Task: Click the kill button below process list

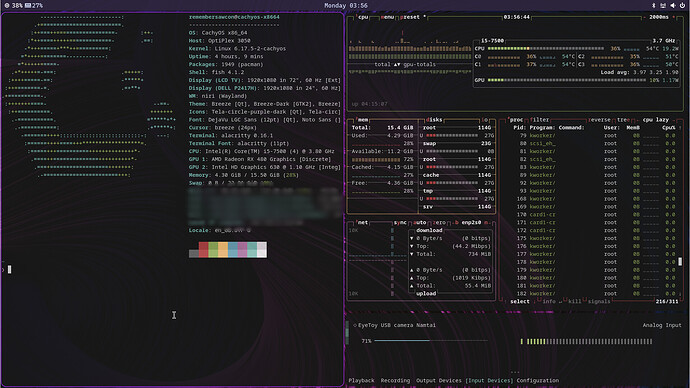Action: 574,301
